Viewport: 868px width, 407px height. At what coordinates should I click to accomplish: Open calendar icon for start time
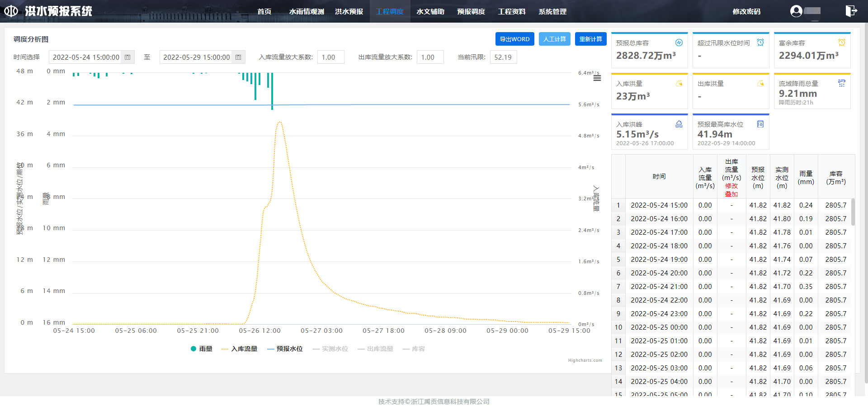[127, 57]
